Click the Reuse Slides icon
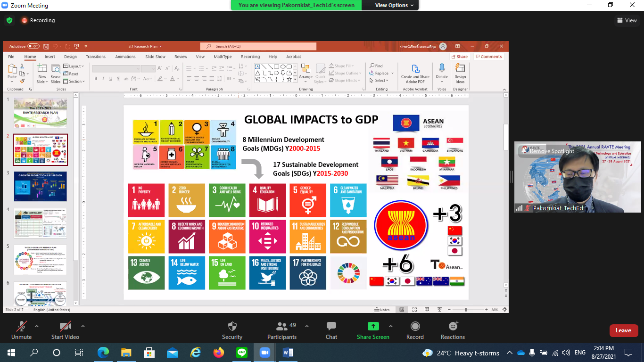This screenshot has width=644, height=362. pyautogui.click(x=56, y=69)
